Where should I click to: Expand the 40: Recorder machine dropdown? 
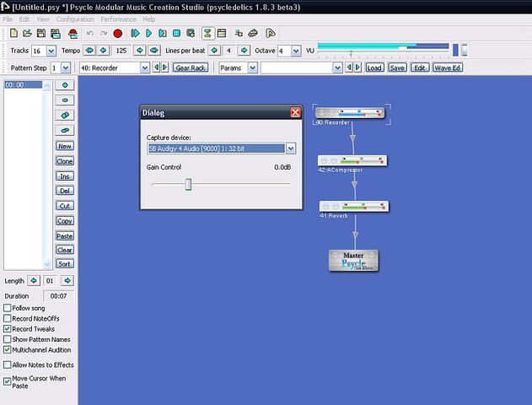[145, 67]
